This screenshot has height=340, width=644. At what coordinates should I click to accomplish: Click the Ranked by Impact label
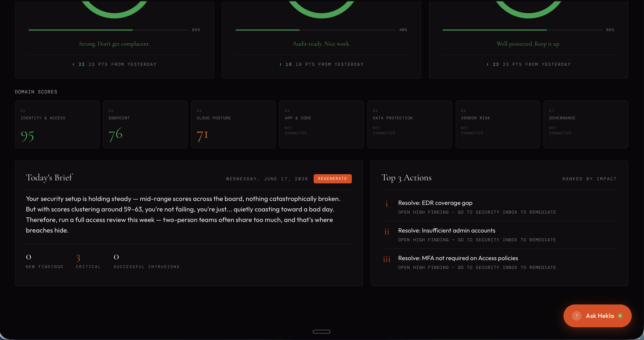point(590,179)
